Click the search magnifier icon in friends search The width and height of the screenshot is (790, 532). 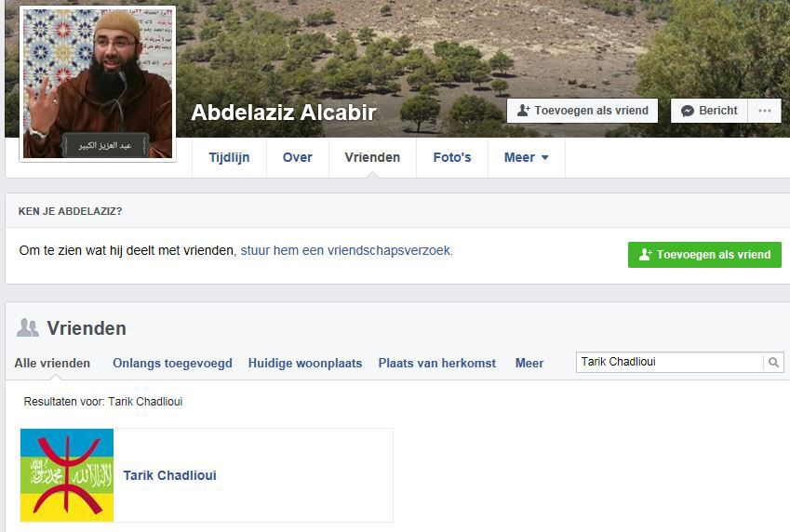point(773,362)
